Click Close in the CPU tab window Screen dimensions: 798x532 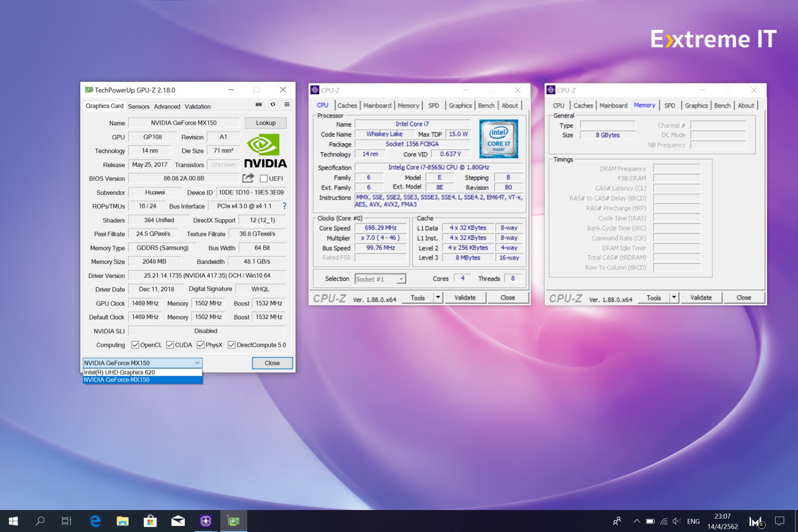508,298
